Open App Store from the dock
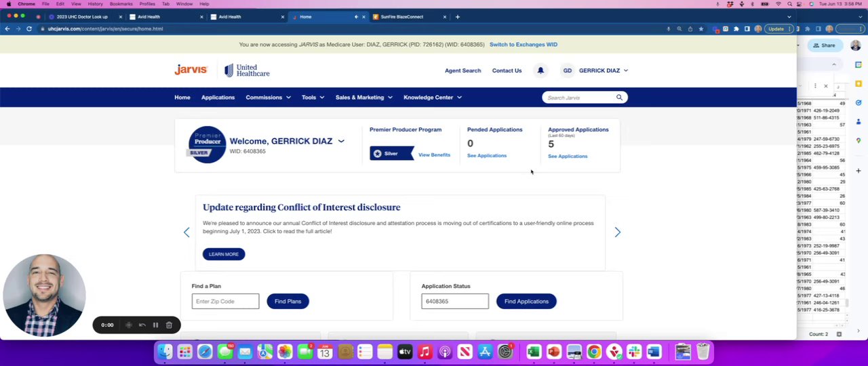This screenshot has height=366, width=868. coord(485,352)
